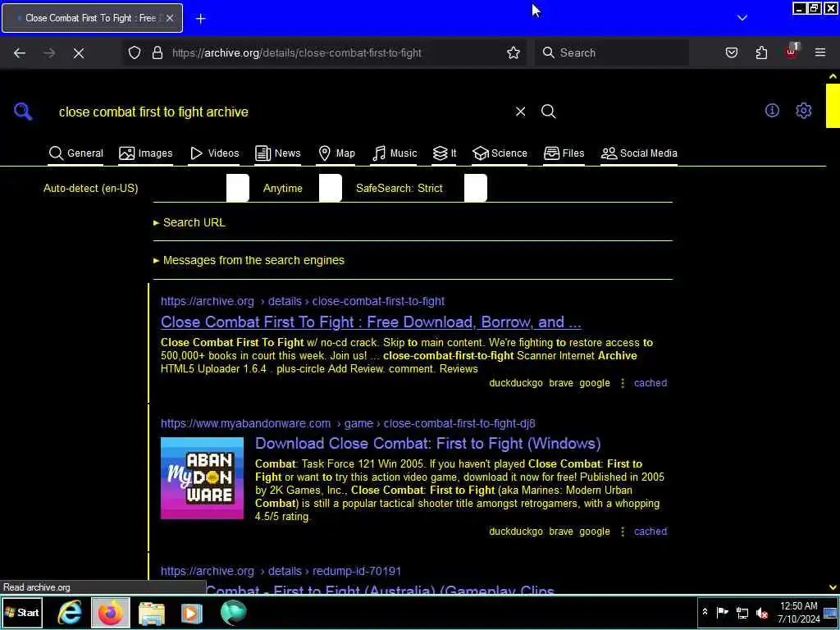Click the list all tabs chevron
840x630 pixels.
(742, 18)
